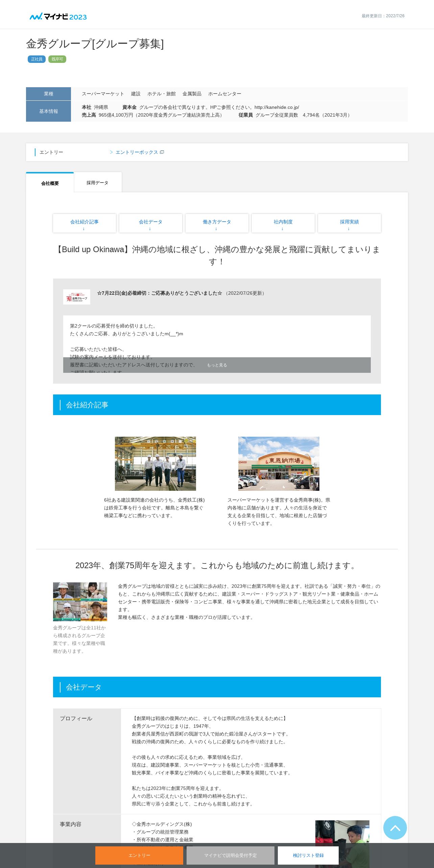The image size is (434, 868).
Task: Jump to 働き方データ section
Action: pos(217,223)
